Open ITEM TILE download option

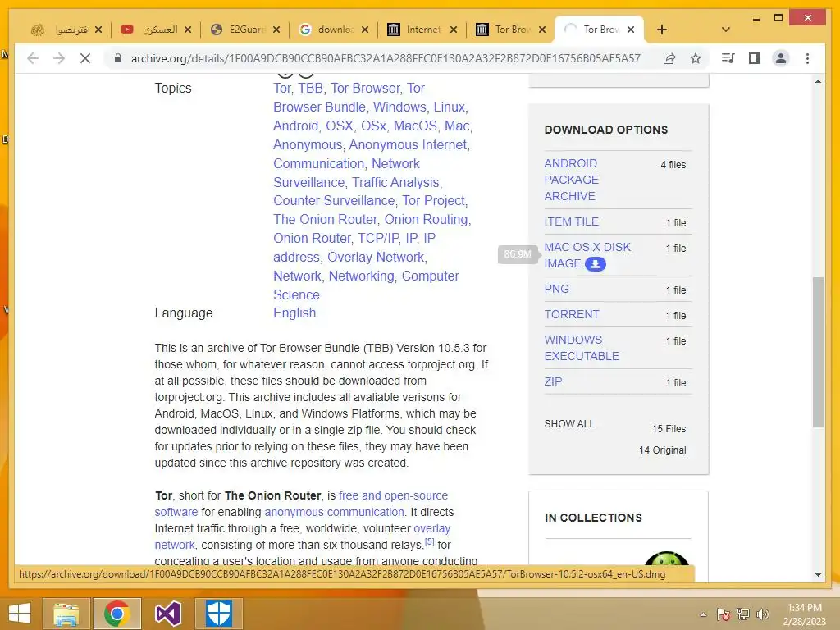571,221
